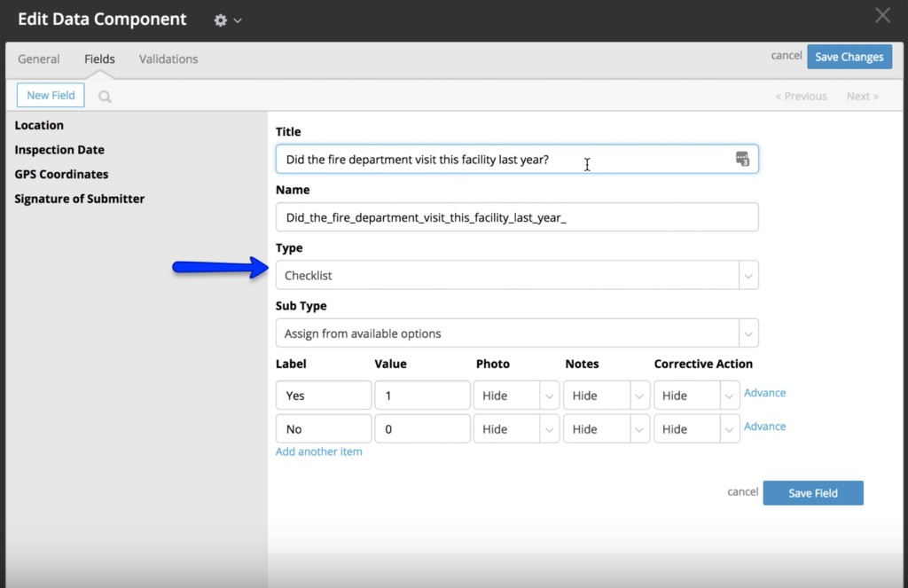Click the Value field containing 1

click(422, 395)
